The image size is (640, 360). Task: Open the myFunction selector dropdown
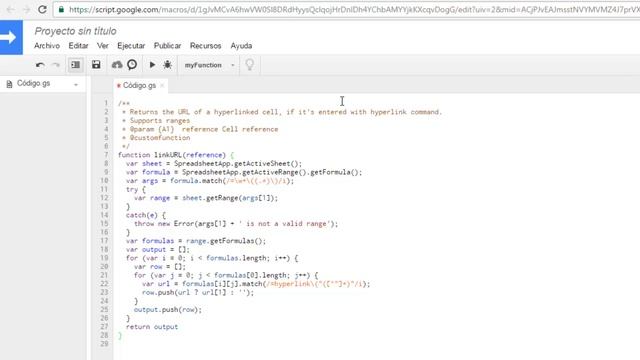(x=209, y=65)
